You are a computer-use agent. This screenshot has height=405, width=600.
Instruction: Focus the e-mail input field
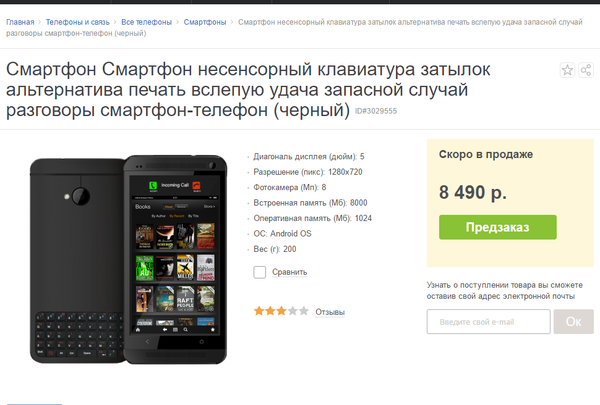tap(489, 322)
